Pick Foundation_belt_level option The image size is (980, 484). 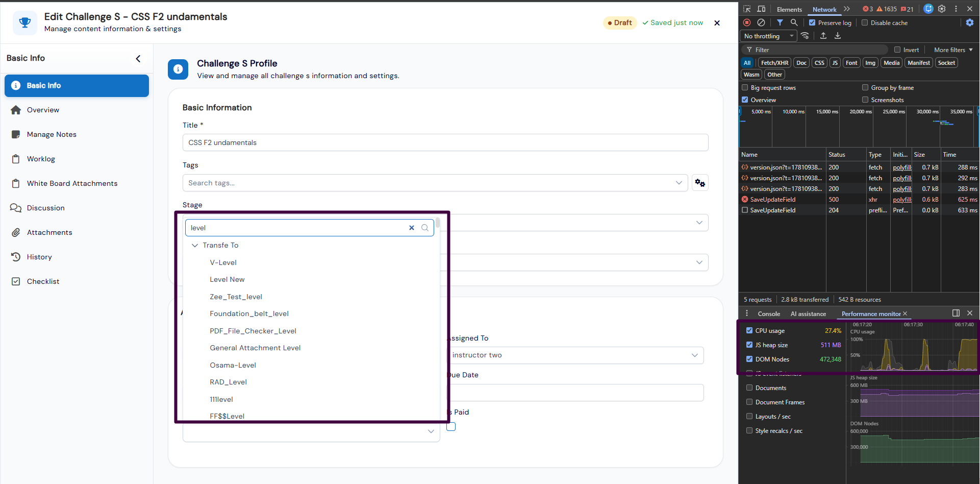[249, 313]
